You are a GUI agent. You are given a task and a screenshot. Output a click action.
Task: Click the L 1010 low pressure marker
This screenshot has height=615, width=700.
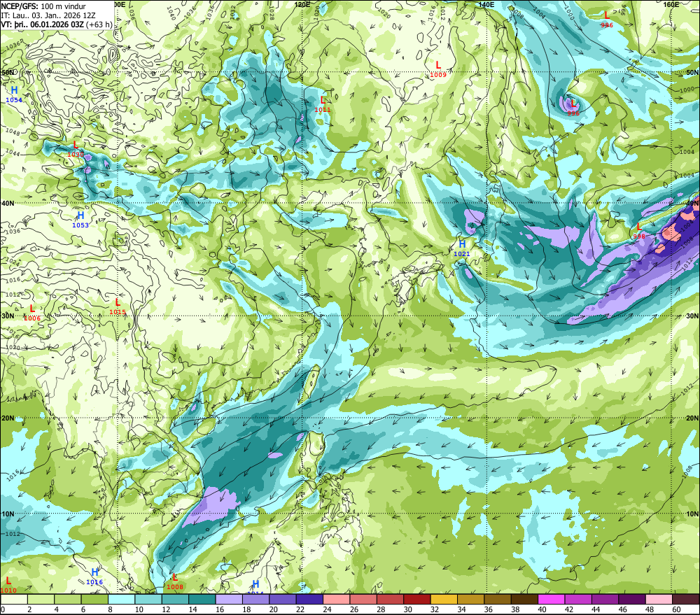(8, 585)
